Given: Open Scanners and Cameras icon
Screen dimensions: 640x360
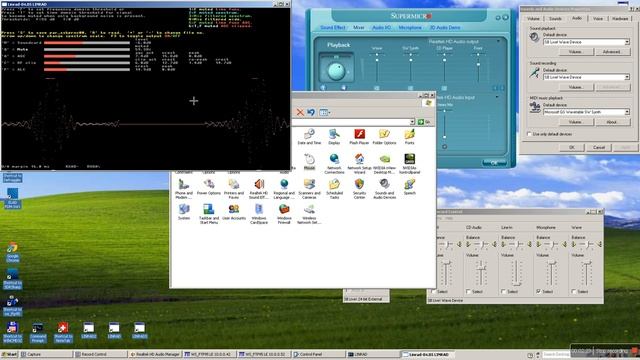Looking at the screenshot, I should tap(309, 189).
